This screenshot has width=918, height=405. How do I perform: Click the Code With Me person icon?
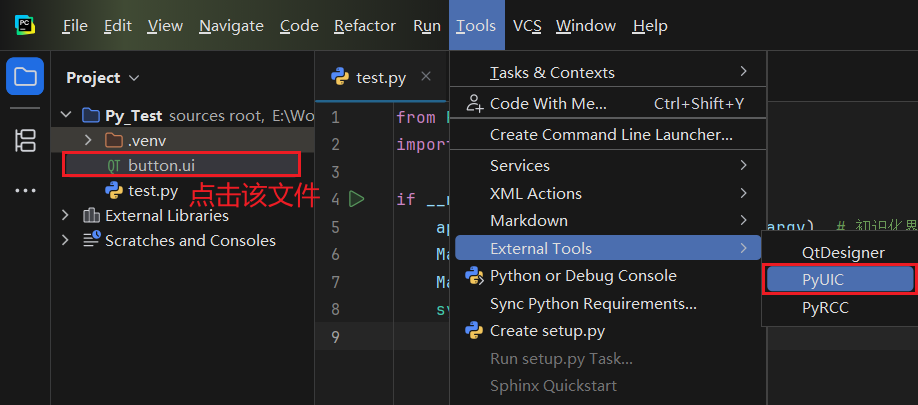click(x=474, y=104)
